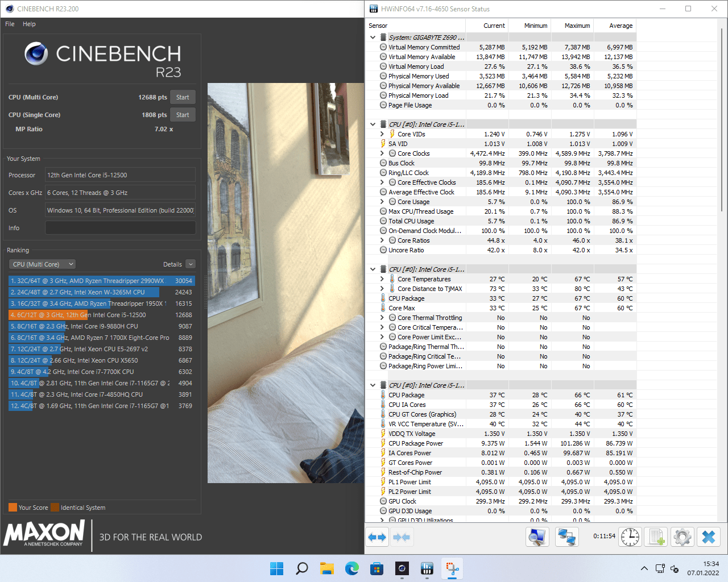Select ranking entry Core i7-7700K
The height and width of the screenshot is (582, 728).
[x=102, y=372]
